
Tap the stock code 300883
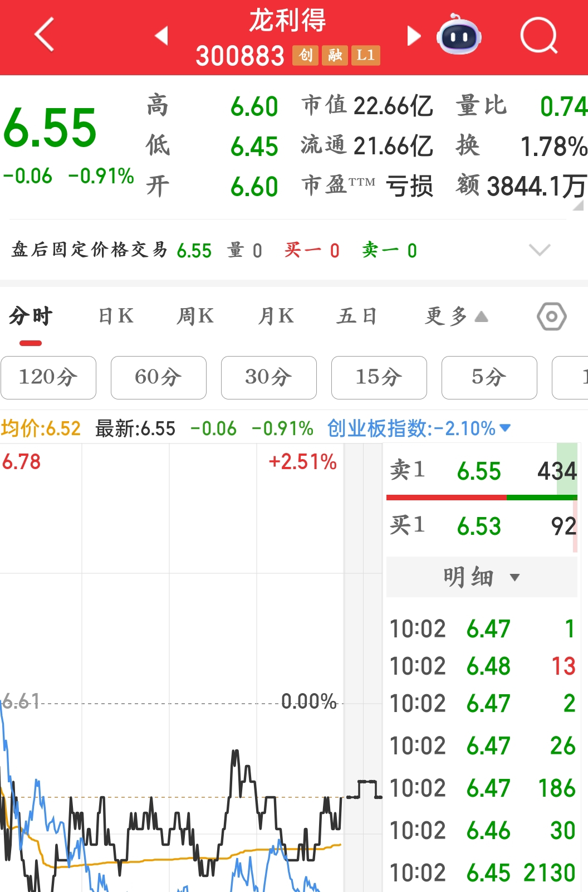[240, 56]
